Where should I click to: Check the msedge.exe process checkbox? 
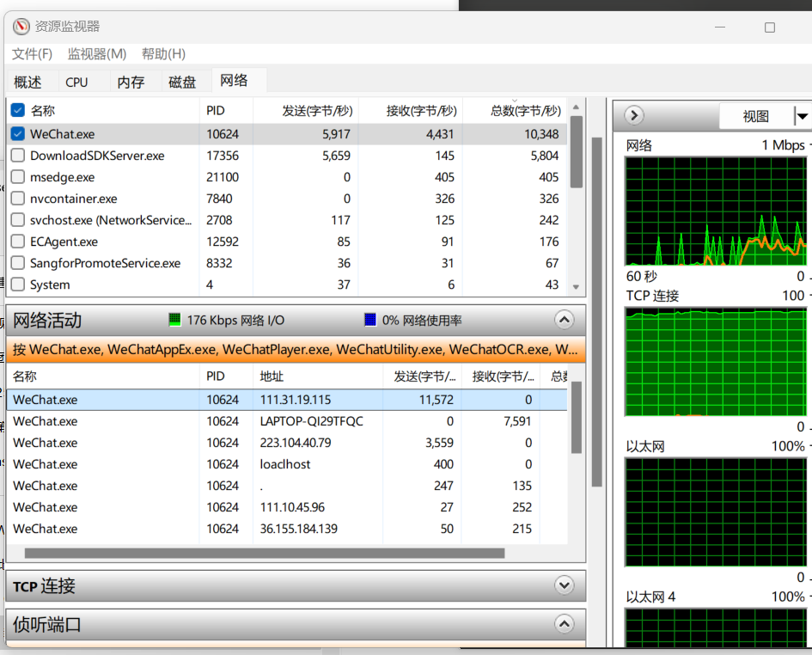pyautogui.click(x=17, y=177)
